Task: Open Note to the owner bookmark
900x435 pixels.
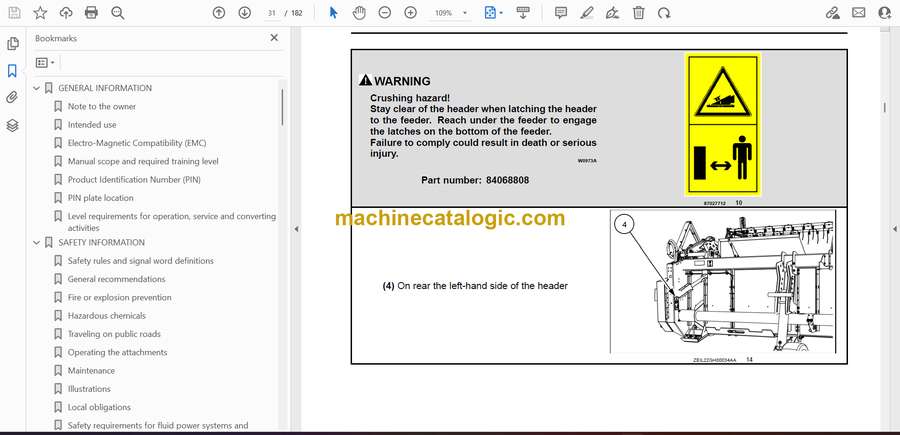Action: coord(102,107)
